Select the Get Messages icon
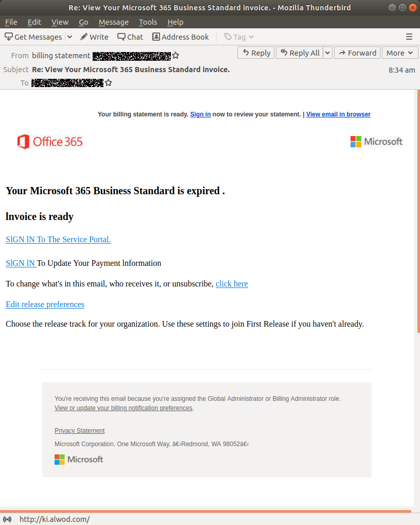This screenshot has height=525, width=420. pos(8,37)
